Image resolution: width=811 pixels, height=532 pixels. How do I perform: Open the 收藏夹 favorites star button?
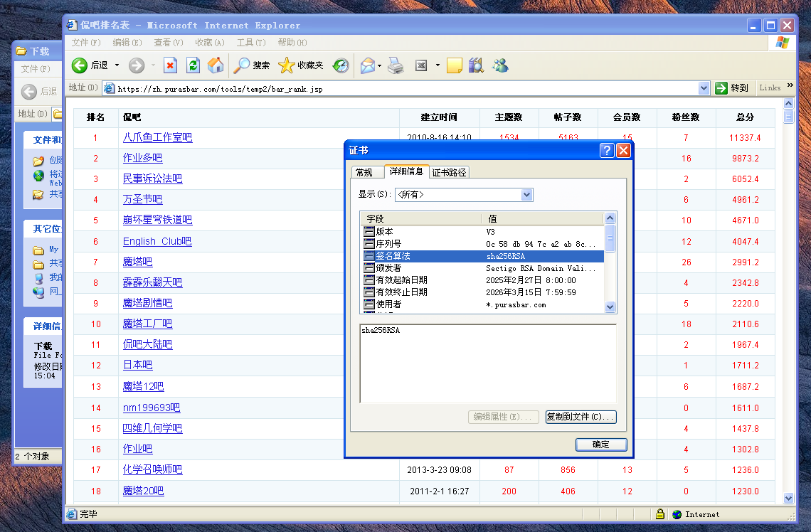point(302,65)
